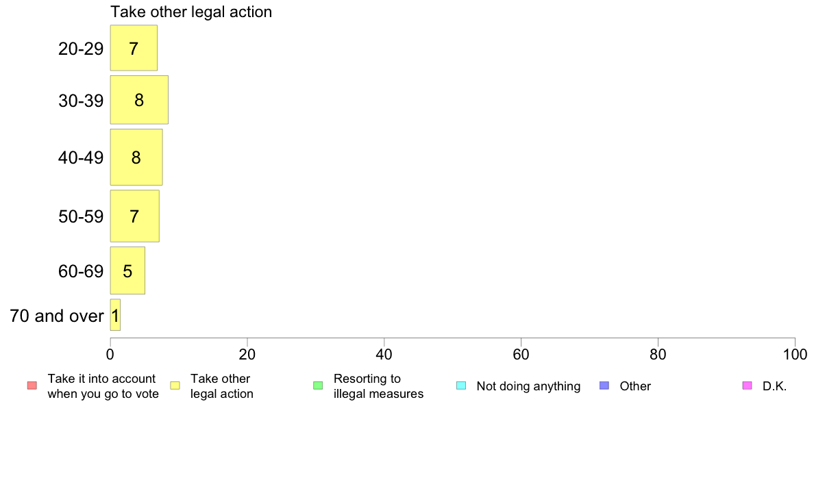
Task: Select the 40-49 yellow bar
Action: (x=136, y=157)
